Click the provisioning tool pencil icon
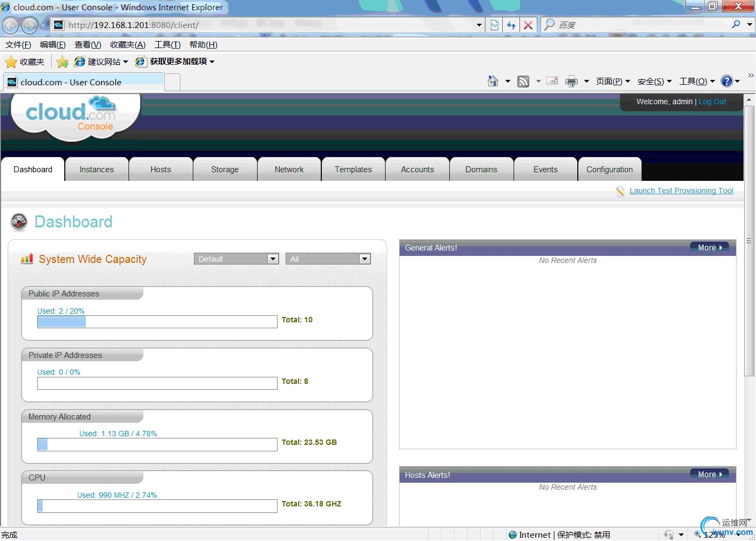The height and width of the screenshot is (541, 756). 620,191
